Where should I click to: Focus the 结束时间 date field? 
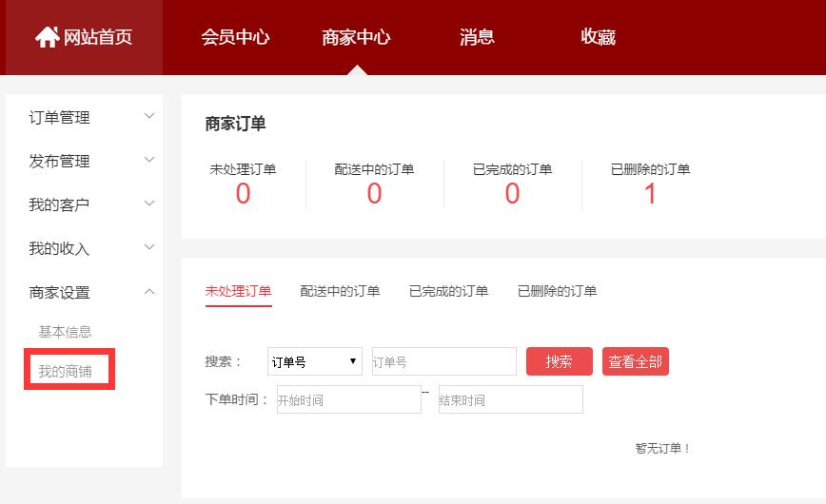(x=511, y=399)
